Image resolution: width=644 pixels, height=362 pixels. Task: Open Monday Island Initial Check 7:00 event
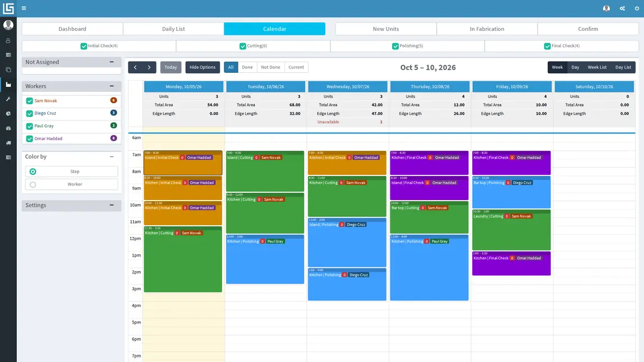pyautogui.click(x=183, y=163)
